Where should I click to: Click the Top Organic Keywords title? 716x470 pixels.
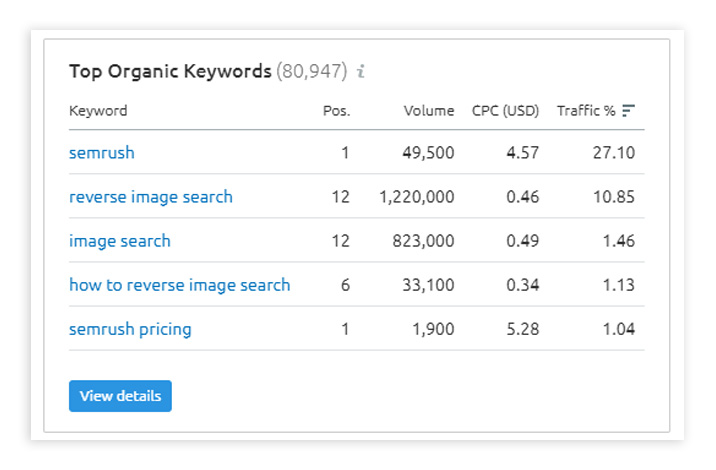(170, 71)
